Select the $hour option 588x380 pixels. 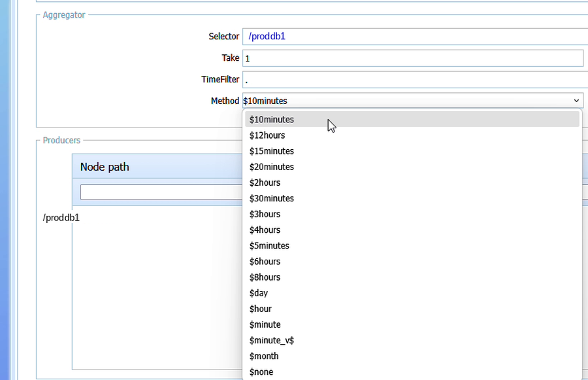tap(412, 309)
